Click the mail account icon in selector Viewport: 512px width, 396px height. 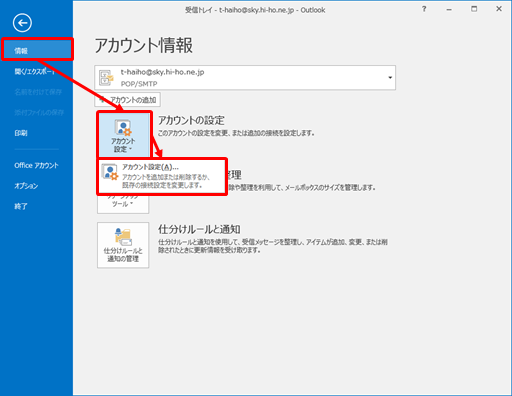106,78
